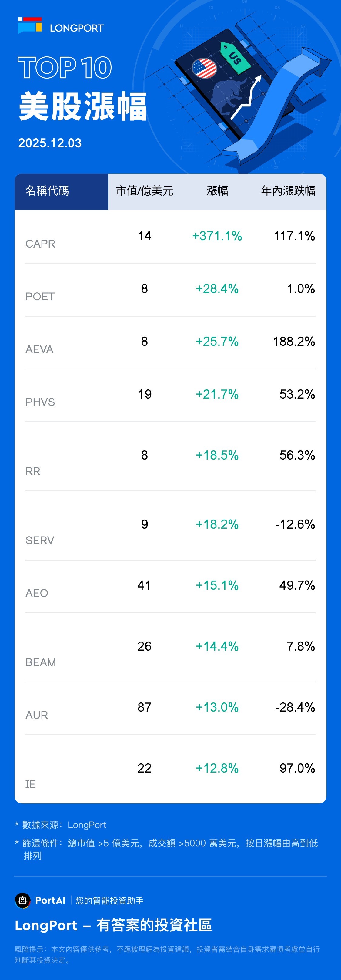The image size is (341, 980).
Task: Click the green US price tag
Action: pyautogui.click(x=235, y=57)
